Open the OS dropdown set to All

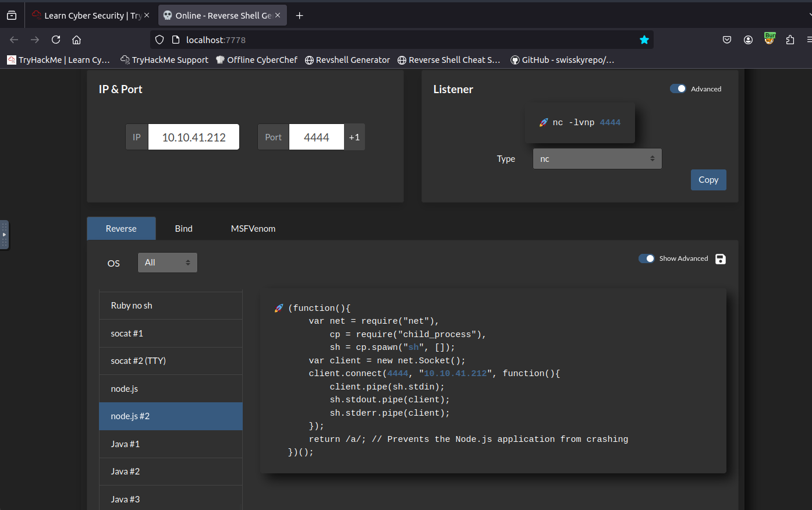pos(168,263)
